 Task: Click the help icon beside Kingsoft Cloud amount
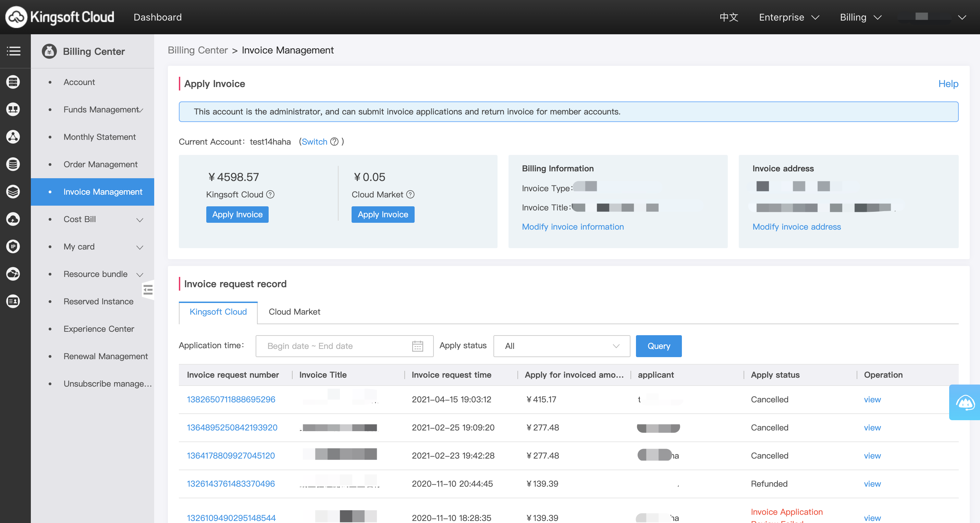270,195
